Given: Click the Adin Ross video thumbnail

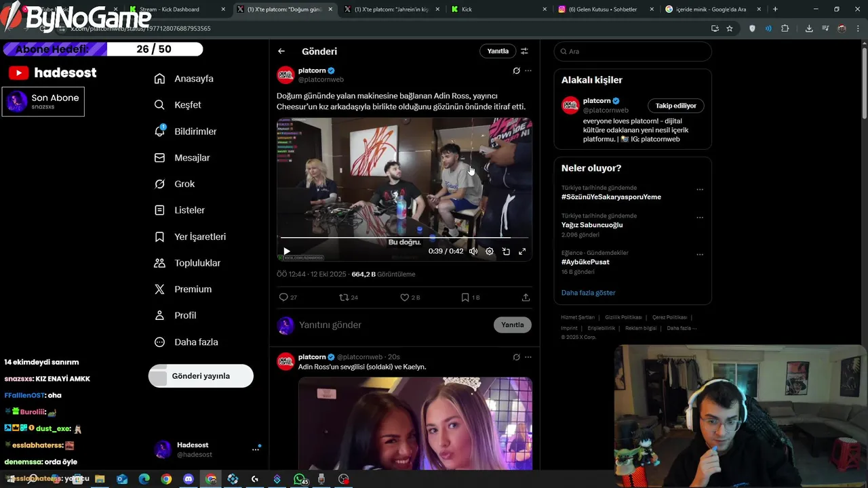Looking at the screenshot, I should point(404,190).
